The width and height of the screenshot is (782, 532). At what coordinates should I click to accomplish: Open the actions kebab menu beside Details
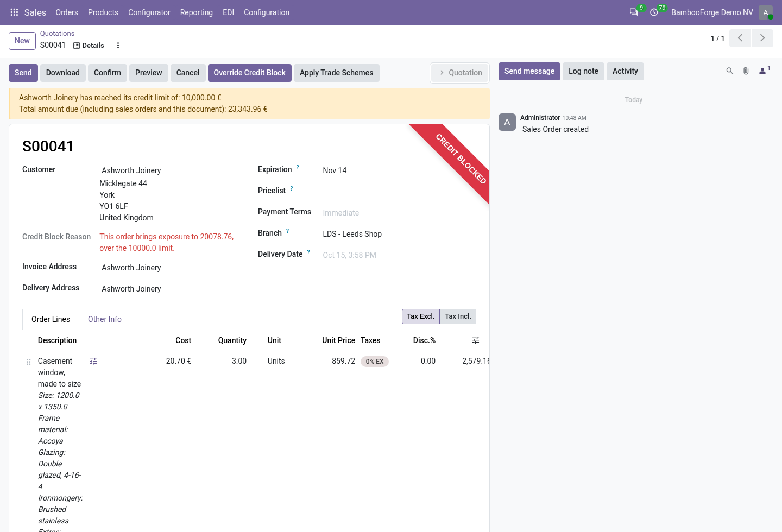pos(118,46)
